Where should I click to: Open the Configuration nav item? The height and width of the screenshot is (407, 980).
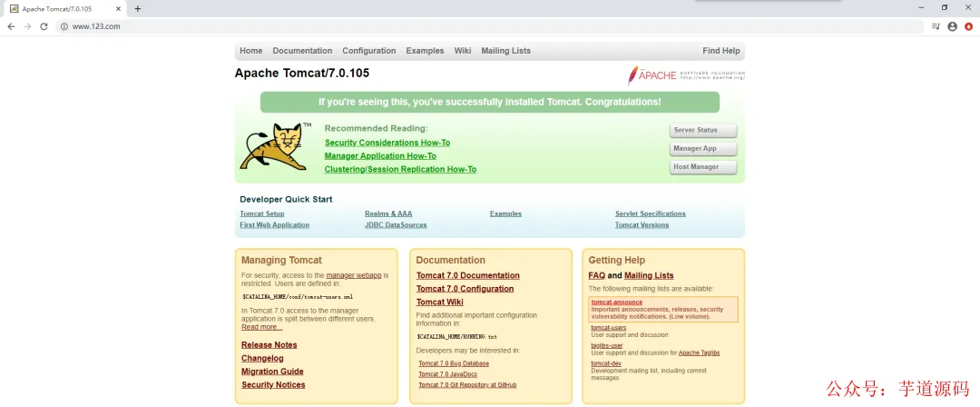coord(368,51)
